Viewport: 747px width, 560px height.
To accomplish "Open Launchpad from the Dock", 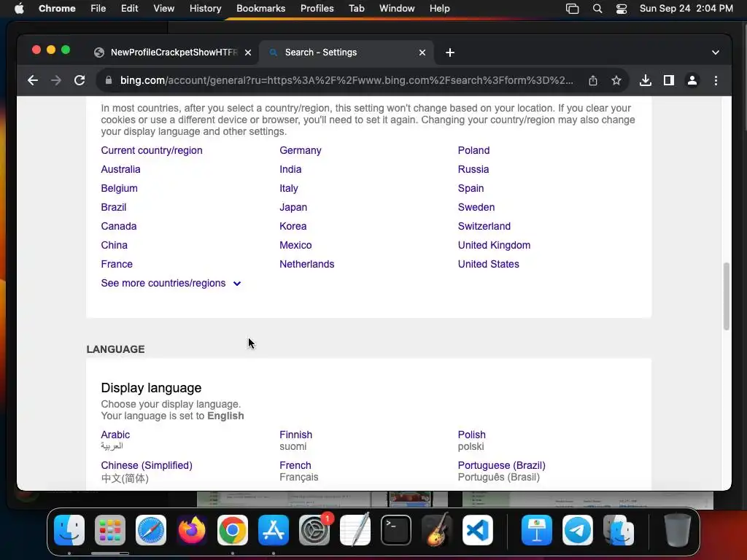I will (110, 530).
